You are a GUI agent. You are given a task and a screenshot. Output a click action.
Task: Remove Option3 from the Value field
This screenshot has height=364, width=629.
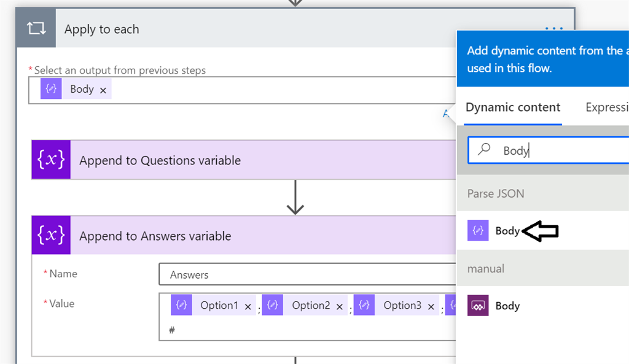(431, 306)
